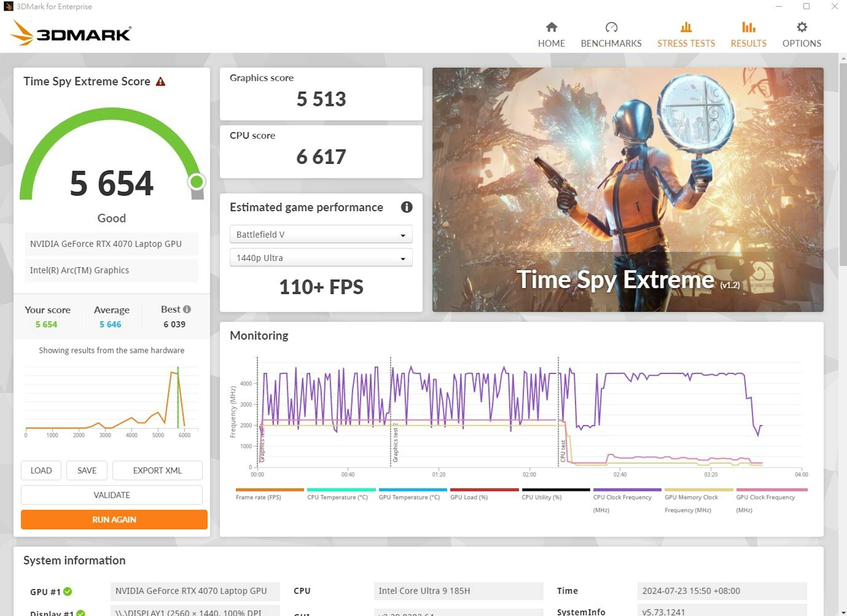Click the Average score 5 646
847x616 pixels.
pyautogui.click(x=110, y=324)
